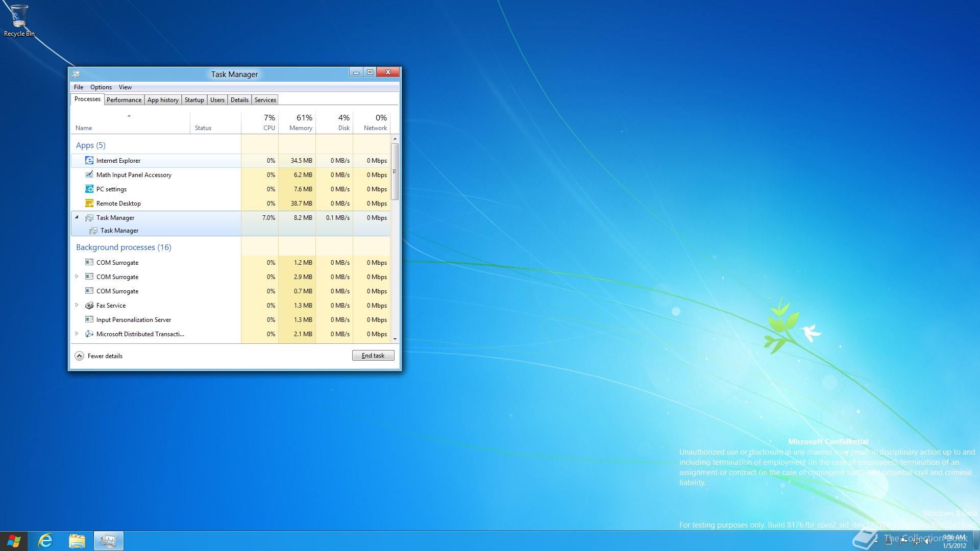980x551 pixels.
Task: Click the PC settings gear icon
Action: [x=89, y=189]
